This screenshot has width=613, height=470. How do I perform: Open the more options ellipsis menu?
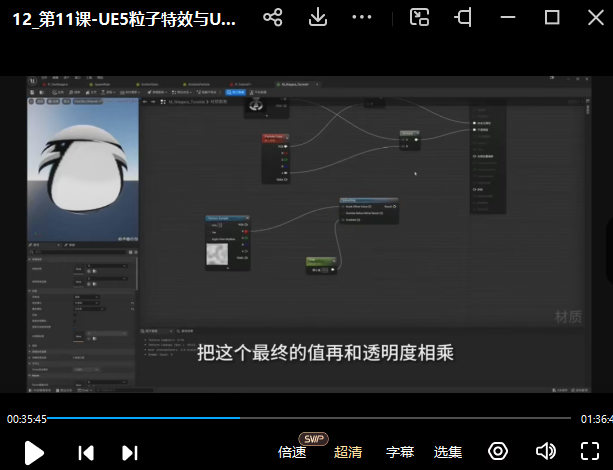point(362,18)
